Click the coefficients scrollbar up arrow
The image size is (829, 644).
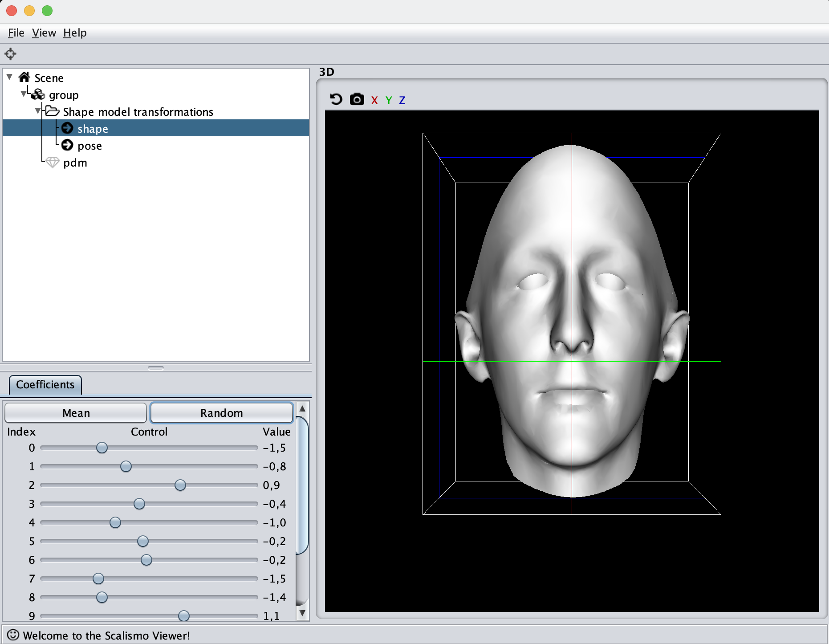pyautogui.click(x=302, y=408)
